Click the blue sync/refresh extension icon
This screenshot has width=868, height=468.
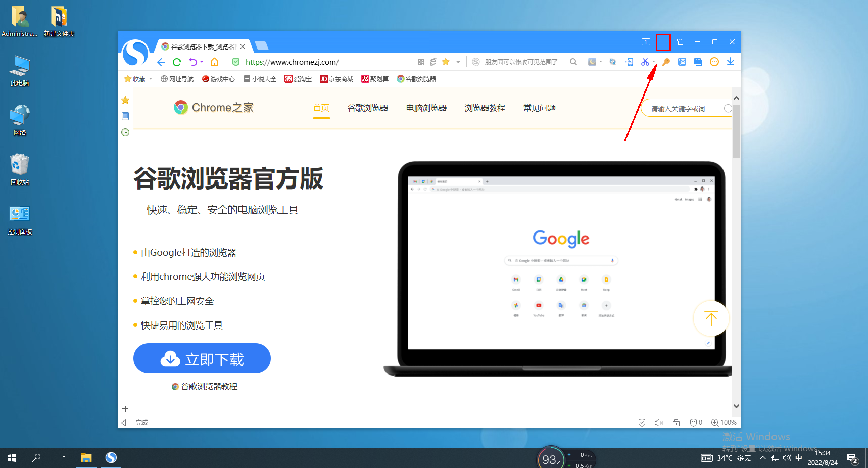pyautogui.click(x=613, y=62)
